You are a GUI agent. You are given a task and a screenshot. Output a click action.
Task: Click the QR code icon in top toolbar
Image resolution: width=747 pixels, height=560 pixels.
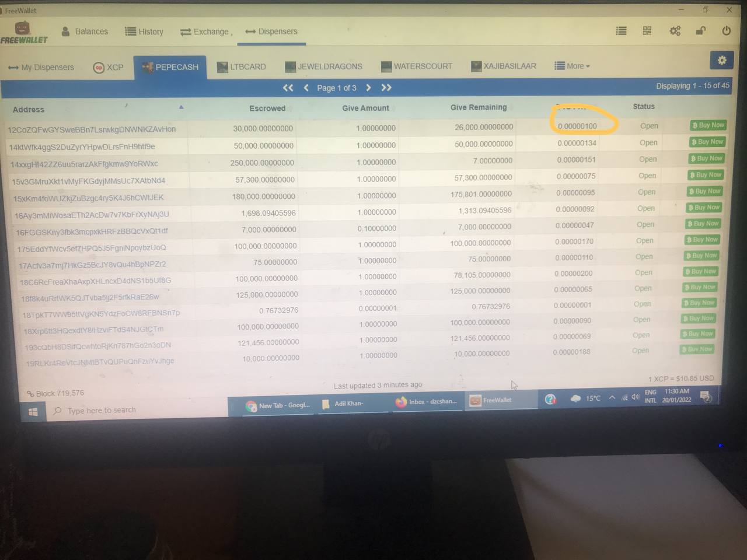pyautogui.click(x=647, y=31)
